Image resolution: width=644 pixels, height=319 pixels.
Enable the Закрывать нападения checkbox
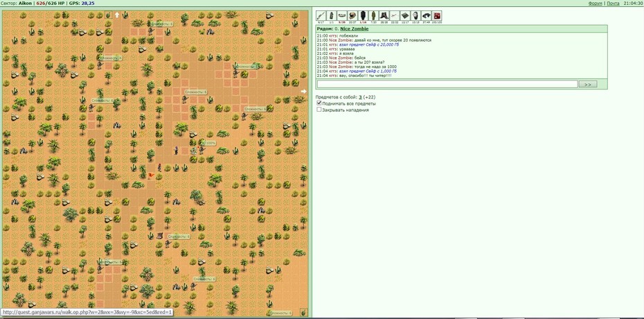(319, 110)
